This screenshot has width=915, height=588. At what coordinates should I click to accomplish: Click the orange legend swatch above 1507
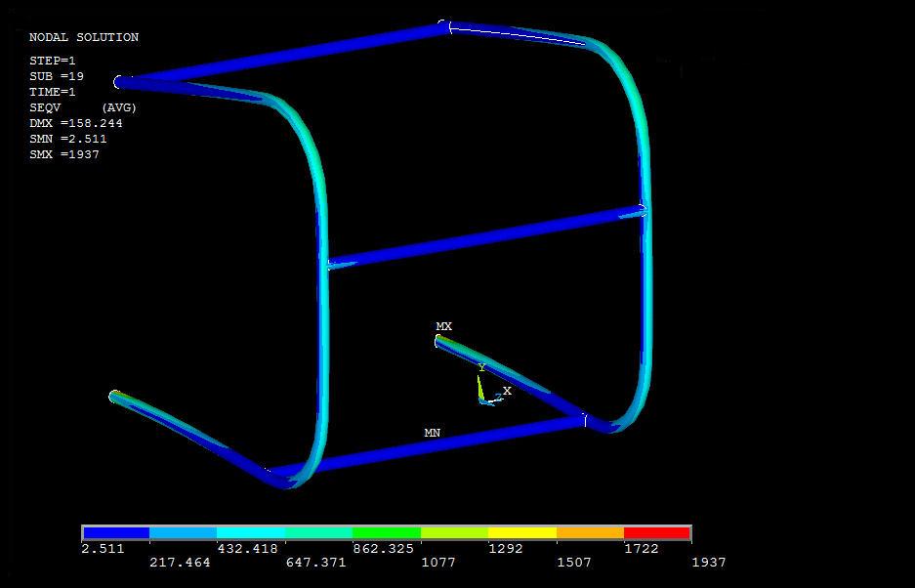click(x=590, y=532)
